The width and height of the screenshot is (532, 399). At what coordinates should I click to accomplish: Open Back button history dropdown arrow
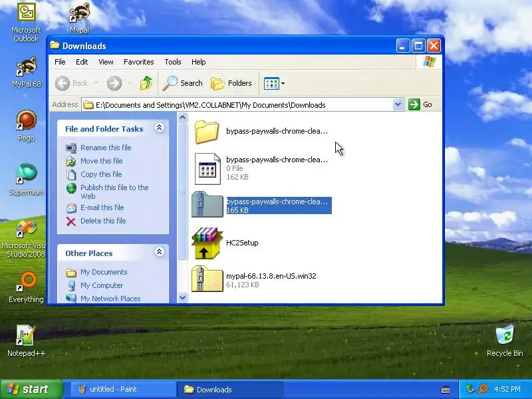pos(96,82)
